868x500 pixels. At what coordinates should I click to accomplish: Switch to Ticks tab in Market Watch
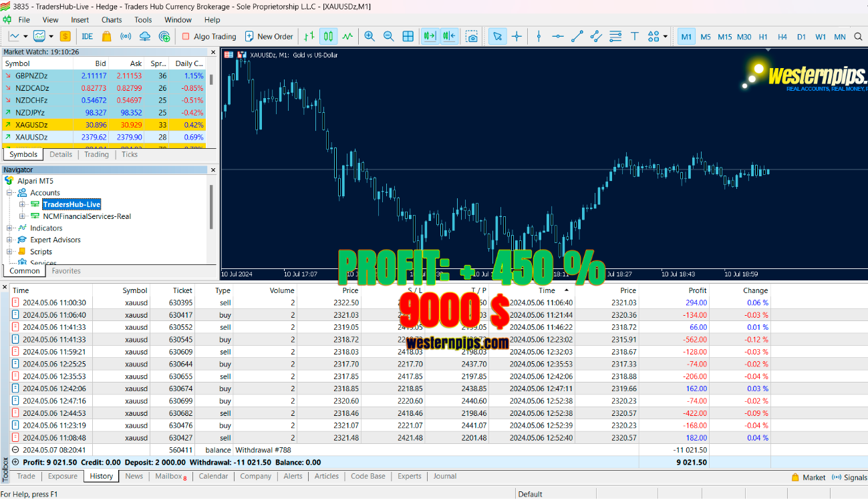tap(130, 154)
